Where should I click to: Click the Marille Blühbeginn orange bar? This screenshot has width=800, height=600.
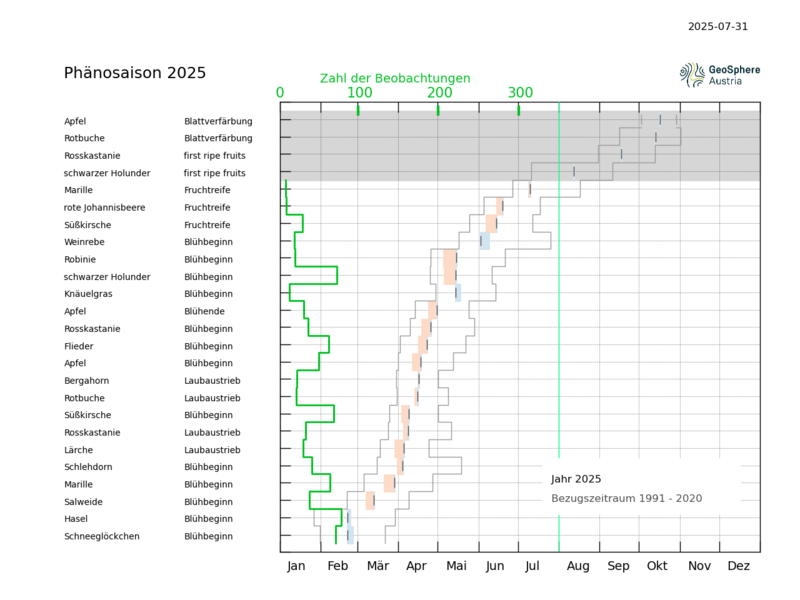click(389, 483)
